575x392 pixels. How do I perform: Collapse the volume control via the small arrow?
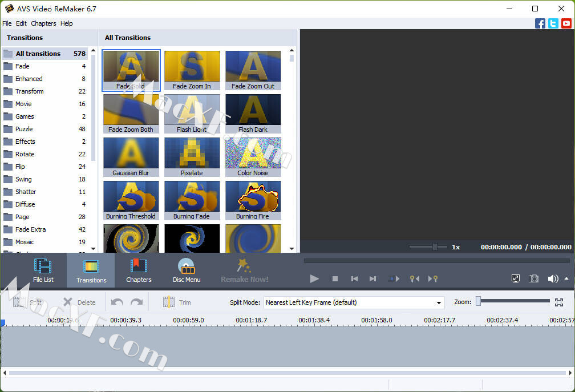point(565,278)
